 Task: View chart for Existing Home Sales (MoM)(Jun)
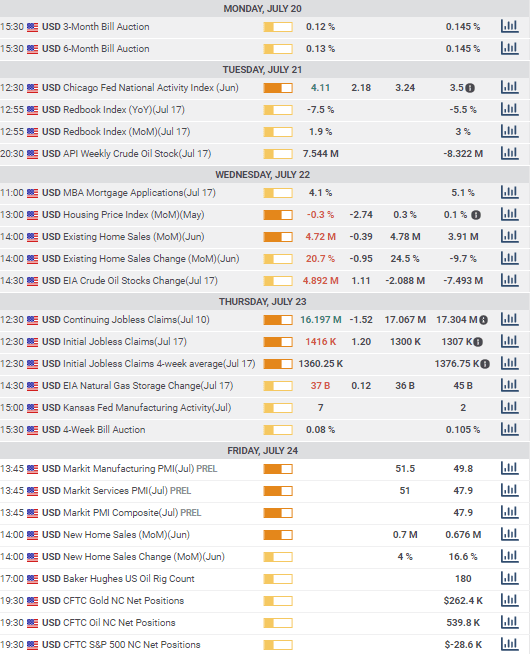pyautogui.click(x=509, y=236)
